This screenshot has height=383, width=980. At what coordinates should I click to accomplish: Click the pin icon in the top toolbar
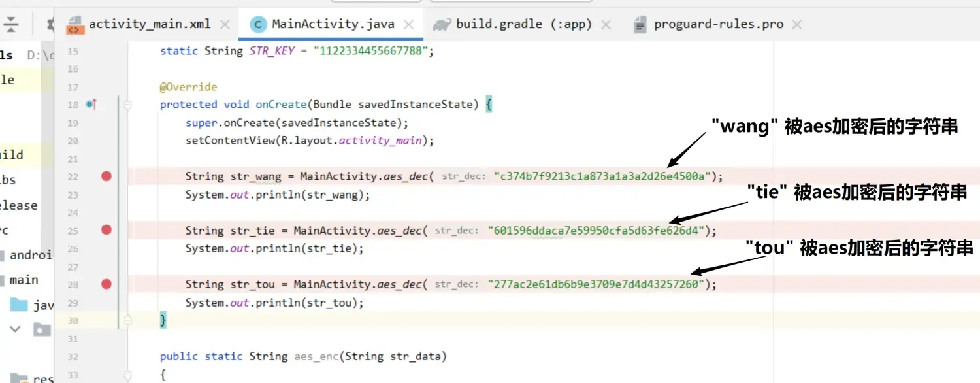(50, 23)
